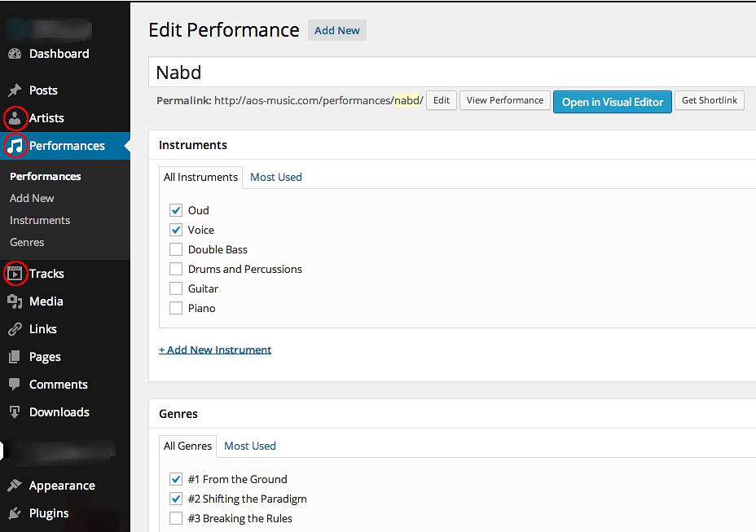
Task: Select the Performances top-level menu item
Action: click(65, 146)
